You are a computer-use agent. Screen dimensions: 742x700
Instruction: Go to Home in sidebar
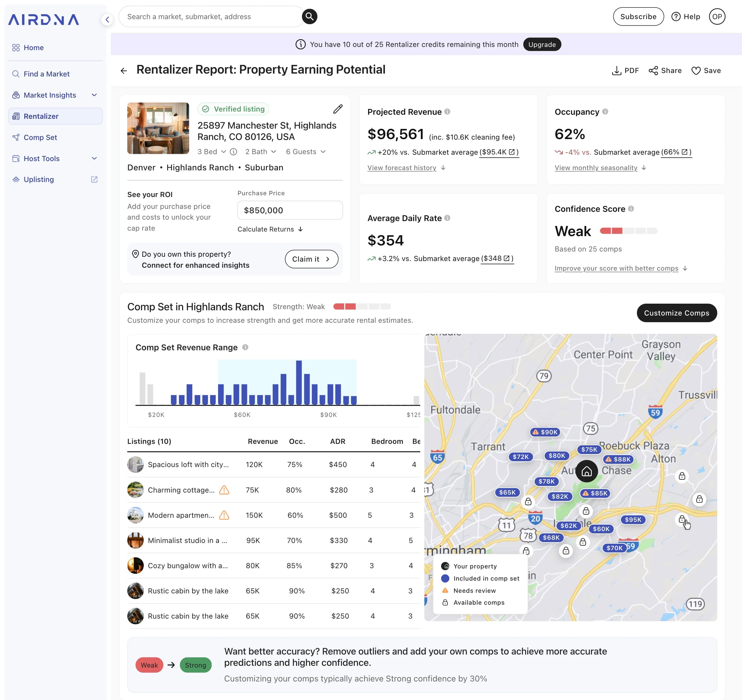coord(55,48)
